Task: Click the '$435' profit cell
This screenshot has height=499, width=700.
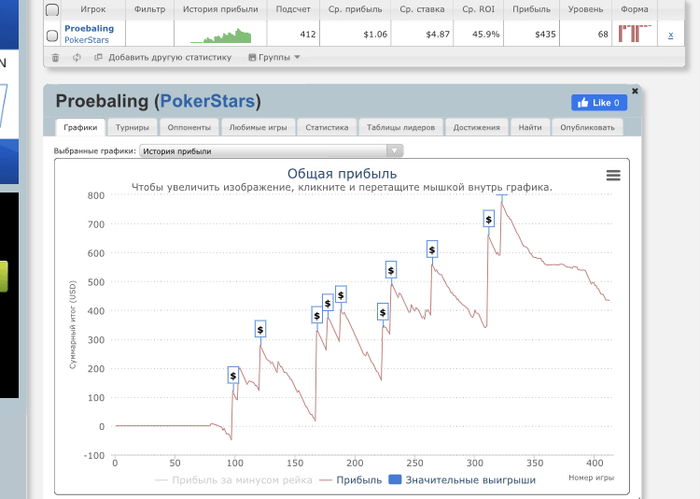Action: [531, 34]
